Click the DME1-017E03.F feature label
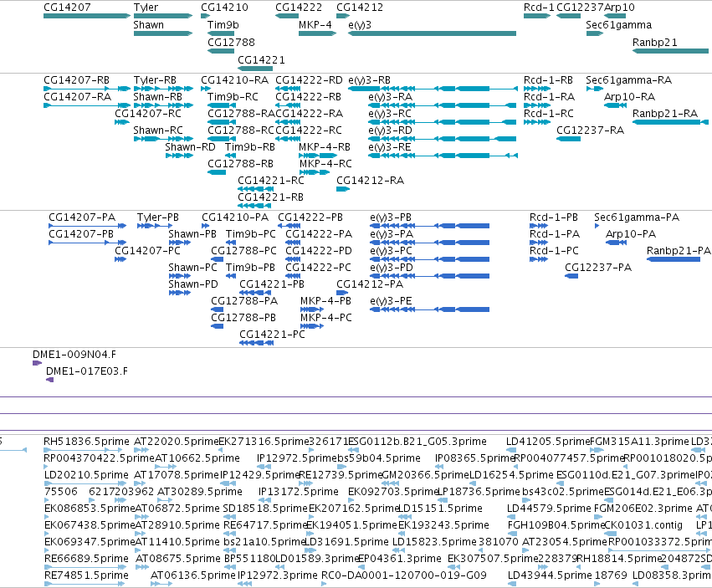Screen dimensions: 712x588 87,371
